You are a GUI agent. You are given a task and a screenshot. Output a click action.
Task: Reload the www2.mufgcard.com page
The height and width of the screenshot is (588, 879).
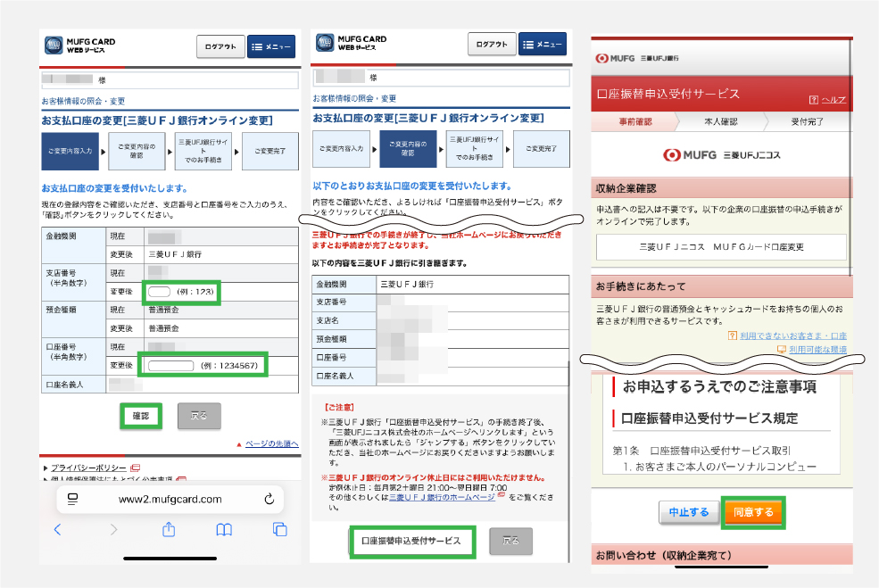(x=270, y=499)
